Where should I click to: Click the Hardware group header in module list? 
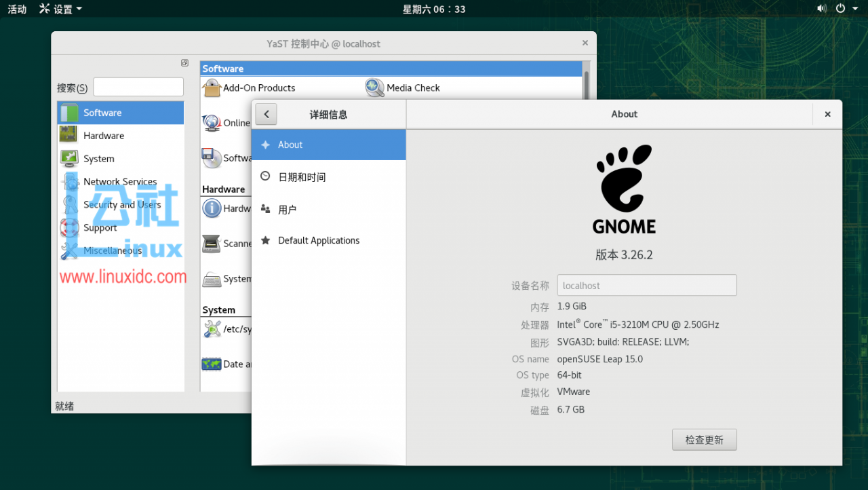(x=224, y=189)
